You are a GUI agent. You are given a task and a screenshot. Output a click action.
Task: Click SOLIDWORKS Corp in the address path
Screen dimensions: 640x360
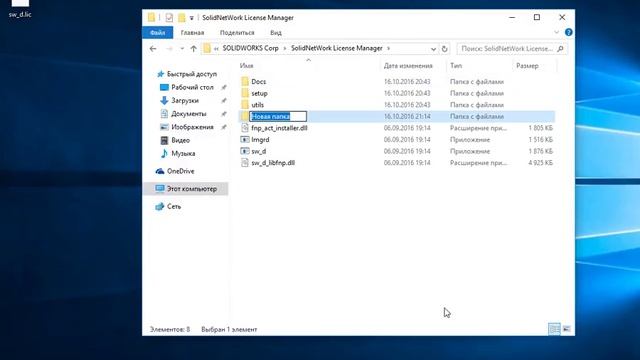pyautogui.click(x=250, y=48)
